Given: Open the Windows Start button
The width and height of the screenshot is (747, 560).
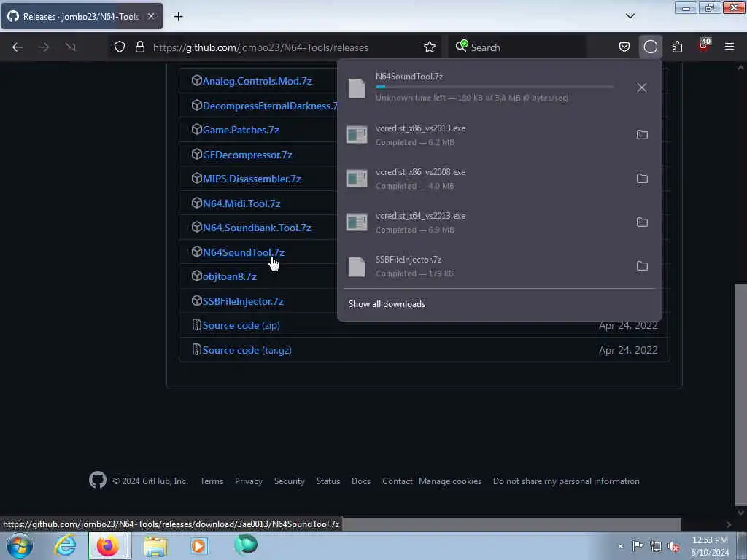Looking at the screenshot, I should tap(20, 545).
